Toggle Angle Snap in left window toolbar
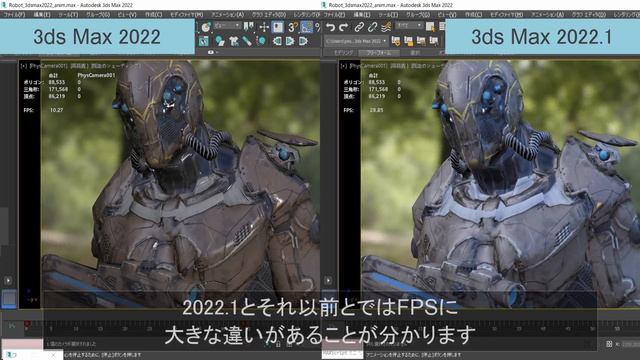640x360 pixels. [307, 27]
